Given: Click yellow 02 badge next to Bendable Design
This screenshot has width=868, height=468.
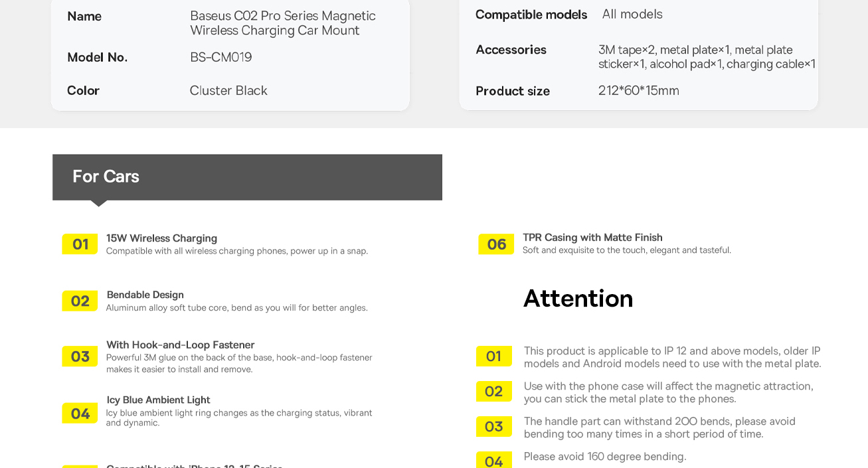Looking at the screenshot, I should coord(80,301).
